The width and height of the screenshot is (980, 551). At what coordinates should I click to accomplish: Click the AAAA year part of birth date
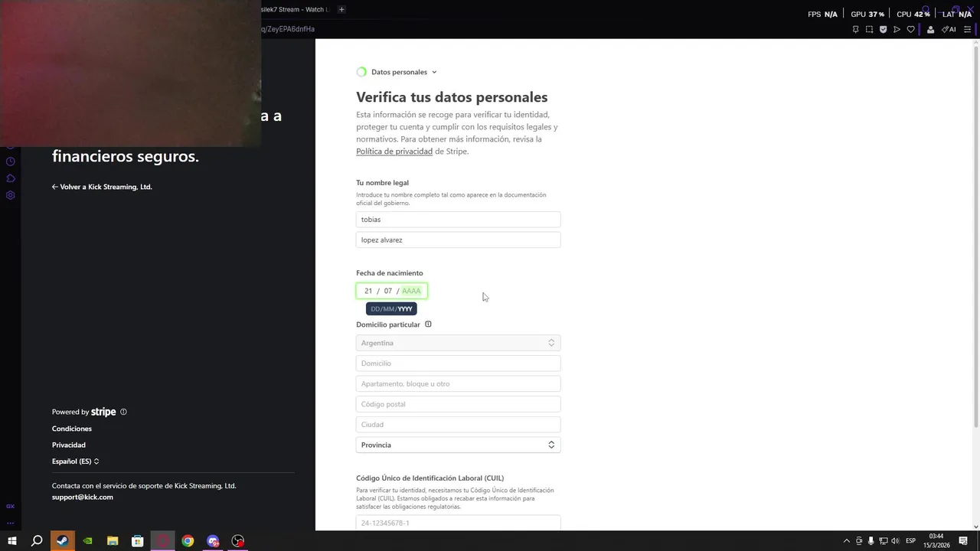click(411, 291)
